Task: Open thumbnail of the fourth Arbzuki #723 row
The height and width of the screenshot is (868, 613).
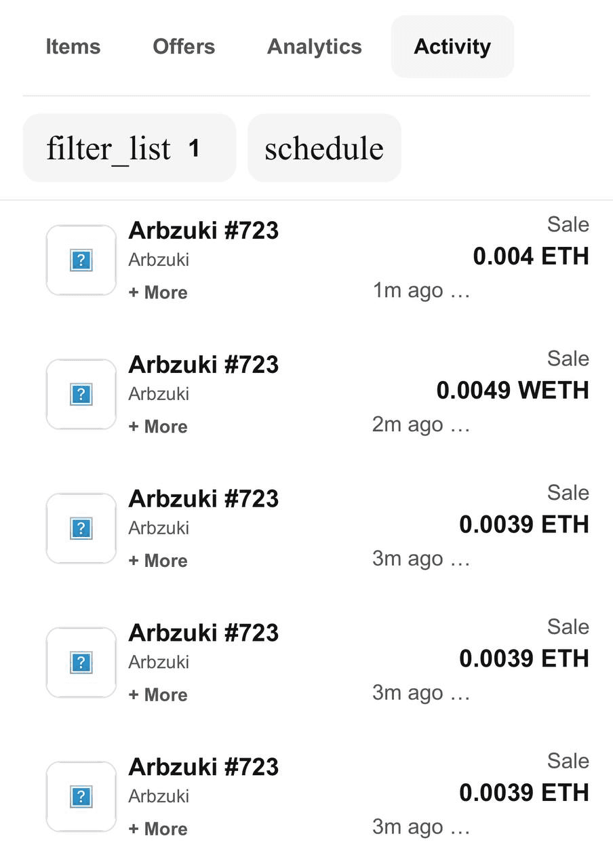Action: pos(81,663)
